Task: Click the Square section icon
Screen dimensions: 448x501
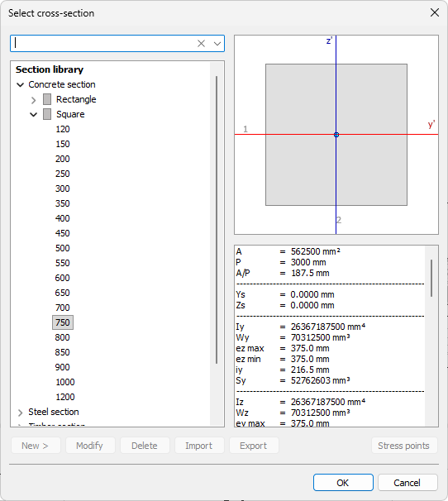Action: click(x=47, y=114)
